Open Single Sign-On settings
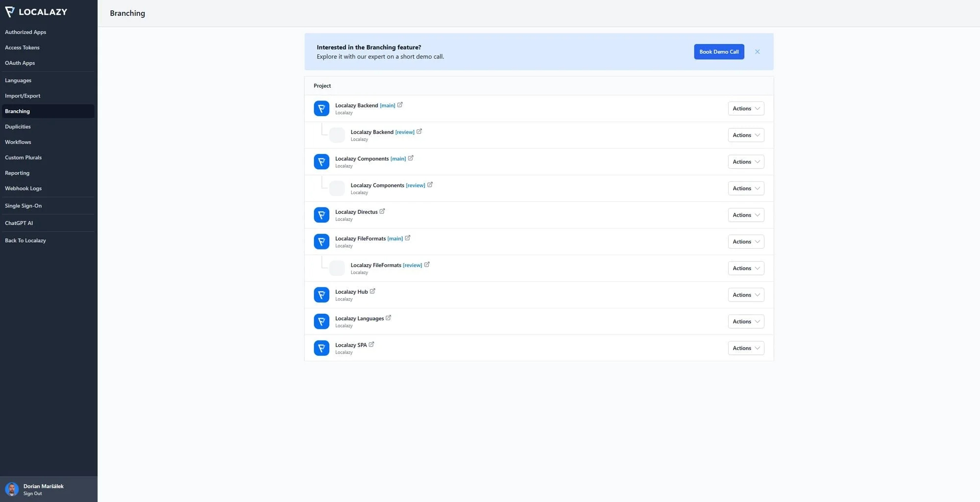Viewport: 980px width, 502px height. tap(48, 206)
